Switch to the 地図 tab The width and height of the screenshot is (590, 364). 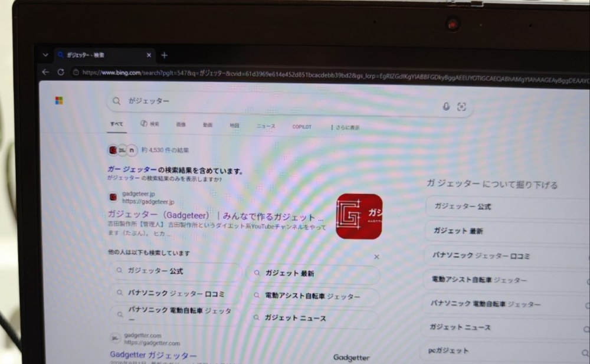coord(234,125)
